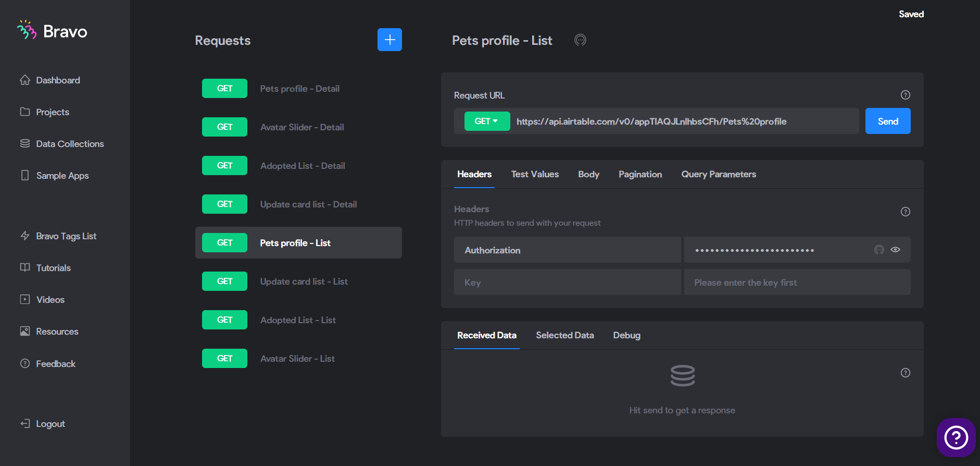
Task: Select the Update card list - List request
Action: [x=298, y=281]
